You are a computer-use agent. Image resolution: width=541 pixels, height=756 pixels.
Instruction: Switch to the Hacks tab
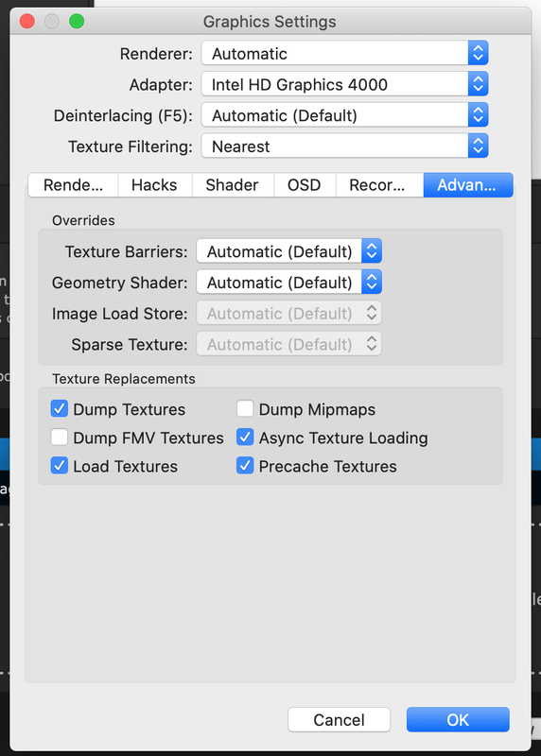tap(154, 184)
